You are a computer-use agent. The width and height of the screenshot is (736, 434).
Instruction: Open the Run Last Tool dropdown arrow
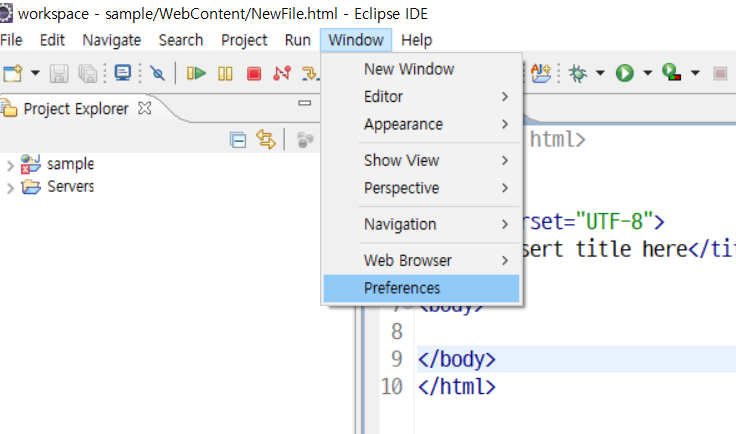695,73
